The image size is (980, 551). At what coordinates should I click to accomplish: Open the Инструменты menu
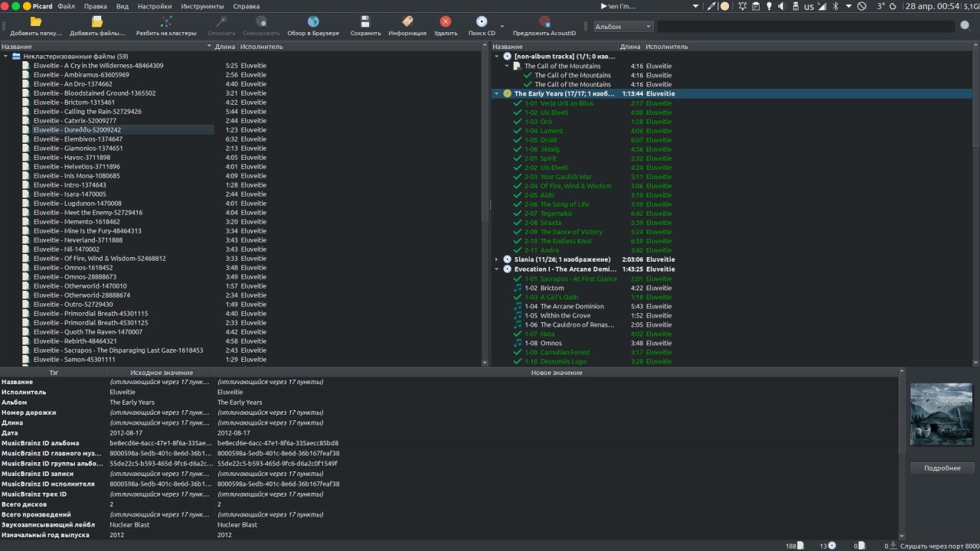coord(203,6)
